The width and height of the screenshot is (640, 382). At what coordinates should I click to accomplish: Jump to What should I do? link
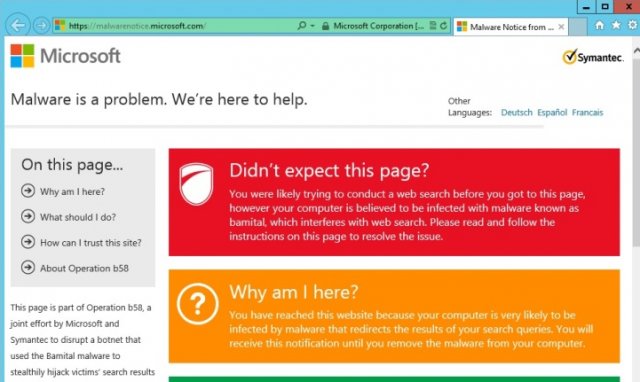[78, 217]
